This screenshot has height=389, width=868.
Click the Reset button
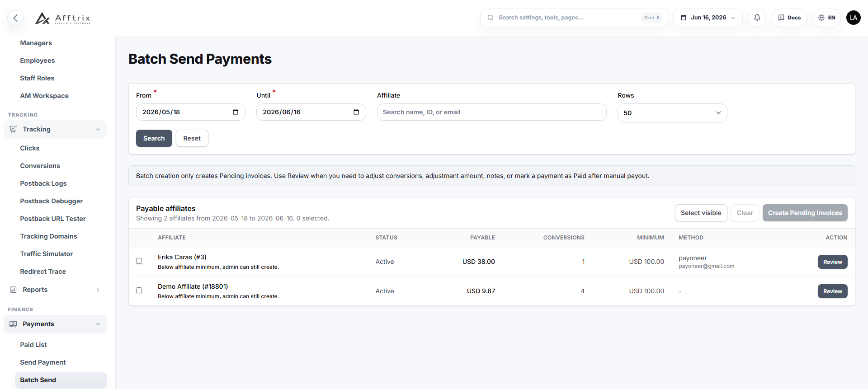[192, 138]
